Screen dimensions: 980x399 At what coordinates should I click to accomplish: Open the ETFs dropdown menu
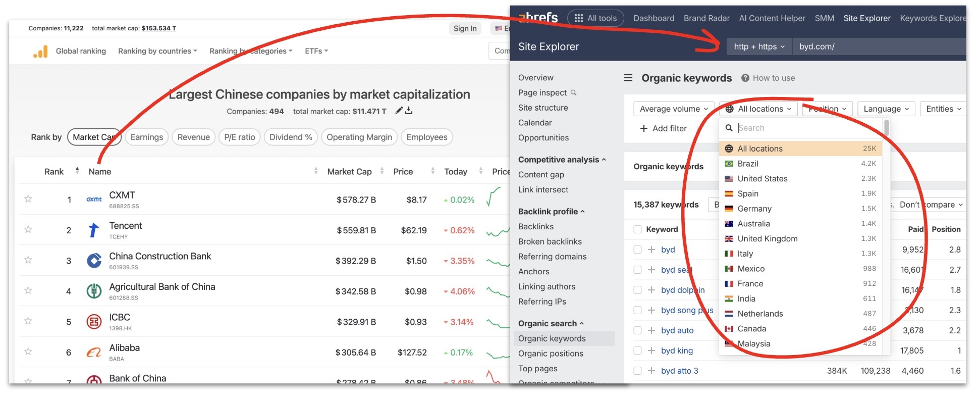click(316, 51)
